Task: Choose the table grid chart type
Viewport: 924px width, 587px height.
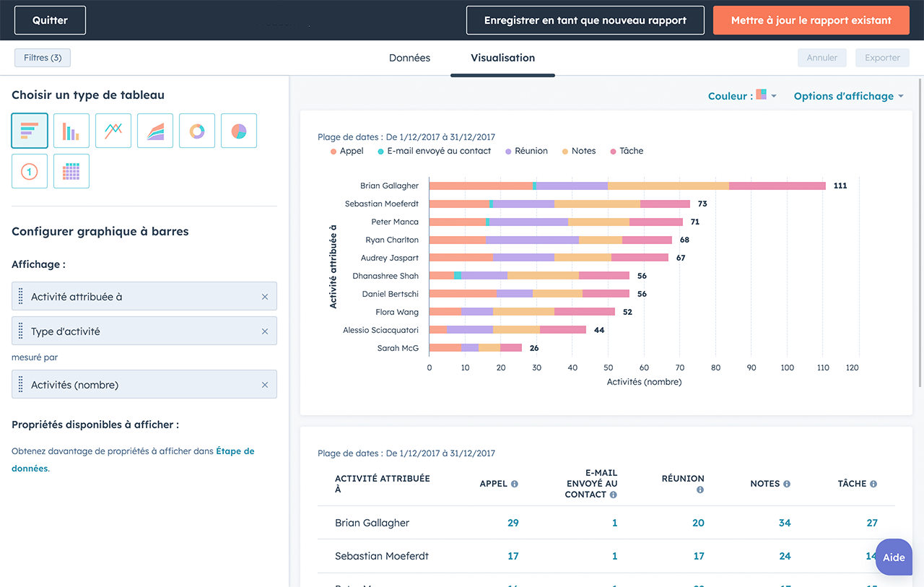Action: click(x=71, y=171)
